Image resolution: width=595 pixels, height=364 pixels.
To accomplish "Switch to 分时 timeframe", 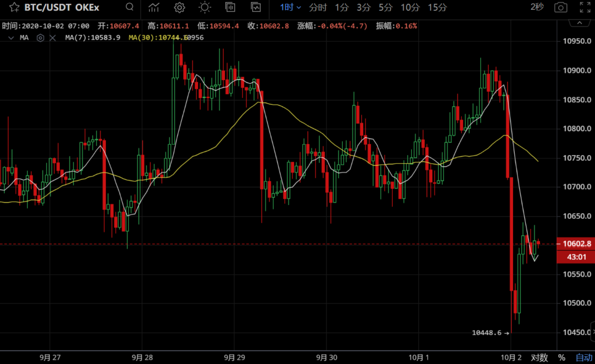I will [x=318, y=7].
